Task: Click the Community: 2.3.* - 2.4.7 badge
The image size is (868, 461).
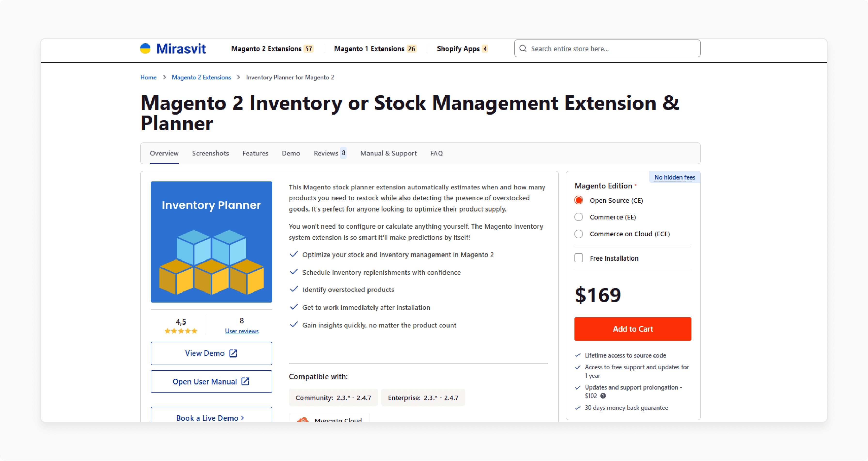Action: click(333, 398)
